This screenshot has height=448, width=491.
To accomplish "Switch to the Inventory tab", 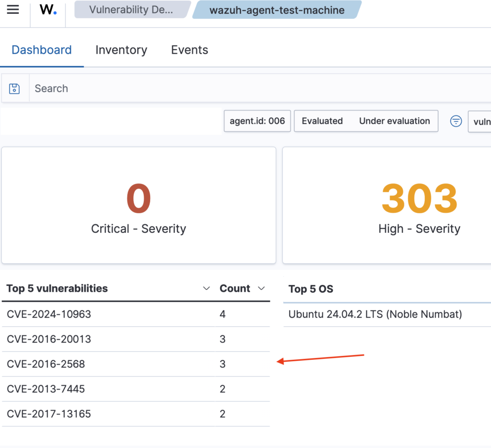I will 121,50.
